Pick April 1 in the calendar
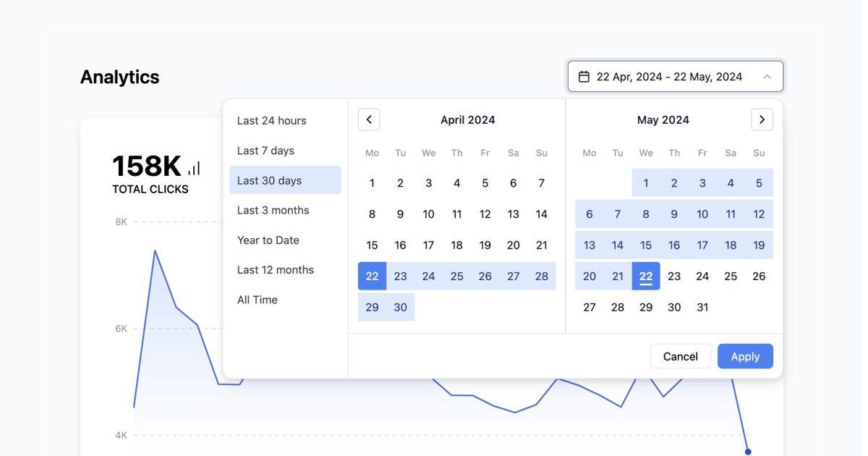Image resolution: width=868 pixels, height=456 pixels. tap(372, 183)
